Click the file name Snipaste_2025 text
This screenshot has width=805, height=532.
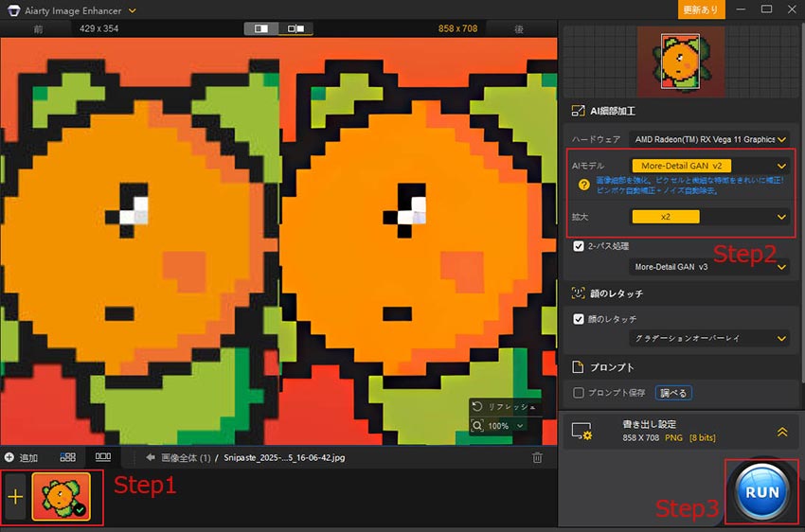[x=284, y=457]
